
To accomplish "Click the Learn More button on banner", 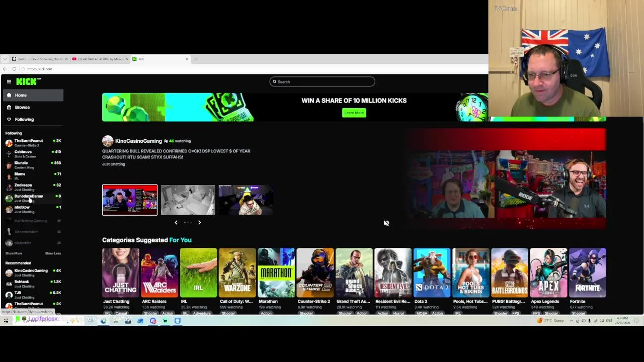I will [354, 113].
